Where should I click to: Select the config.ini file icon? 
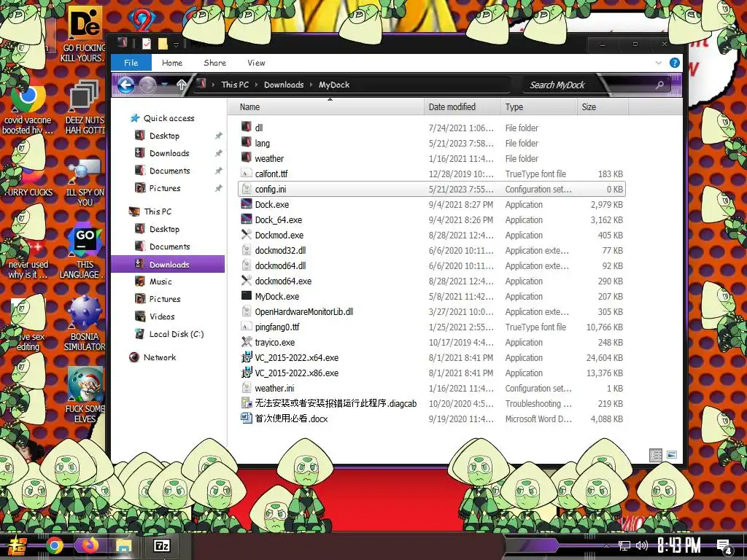[247, 189]
